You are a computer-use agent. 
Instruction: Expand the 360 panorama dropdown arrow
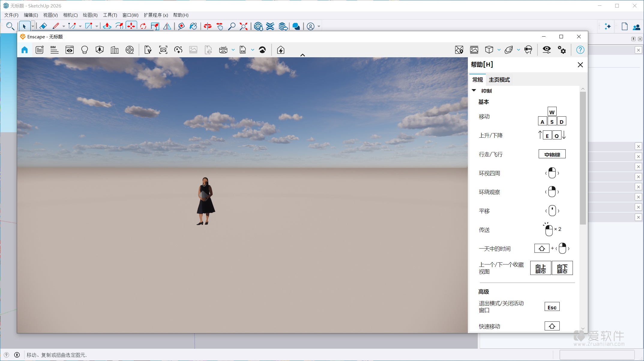pos(233,50)
